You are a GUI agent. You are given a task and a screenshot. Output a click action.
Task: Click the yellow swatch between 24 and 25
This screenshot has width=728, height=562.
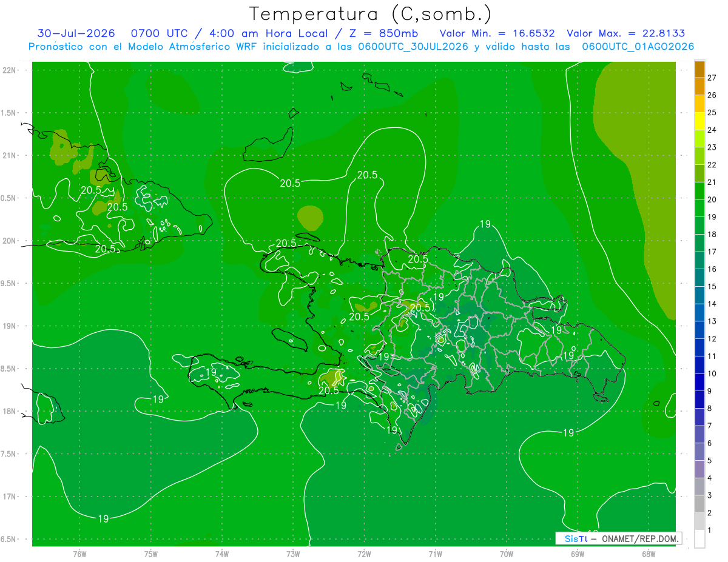[x=699, y=121]
